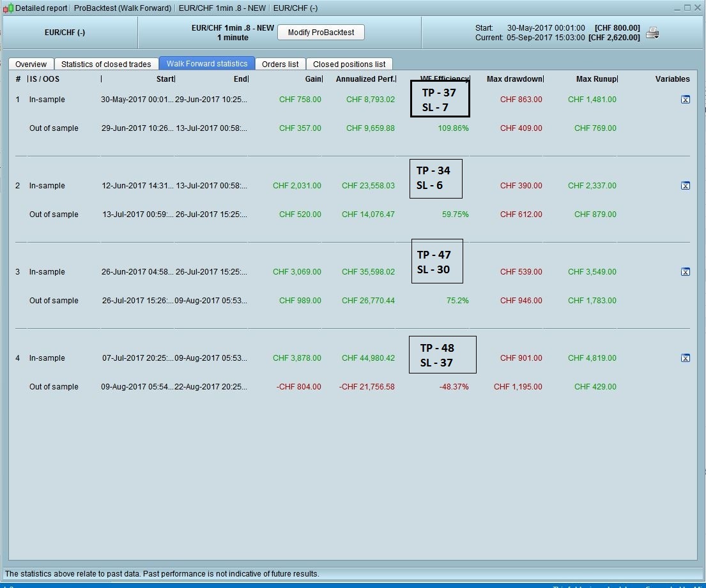Image resolution: width=706 pixels, height=588 pixels.
Task: Click annualized perf CHF 35,598.02
Action: point(368,272)
